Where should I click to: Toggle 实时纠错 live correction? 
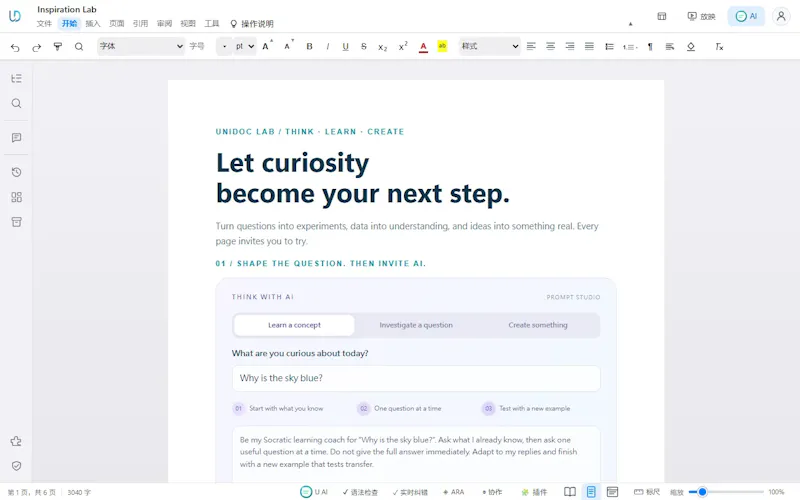410,492
